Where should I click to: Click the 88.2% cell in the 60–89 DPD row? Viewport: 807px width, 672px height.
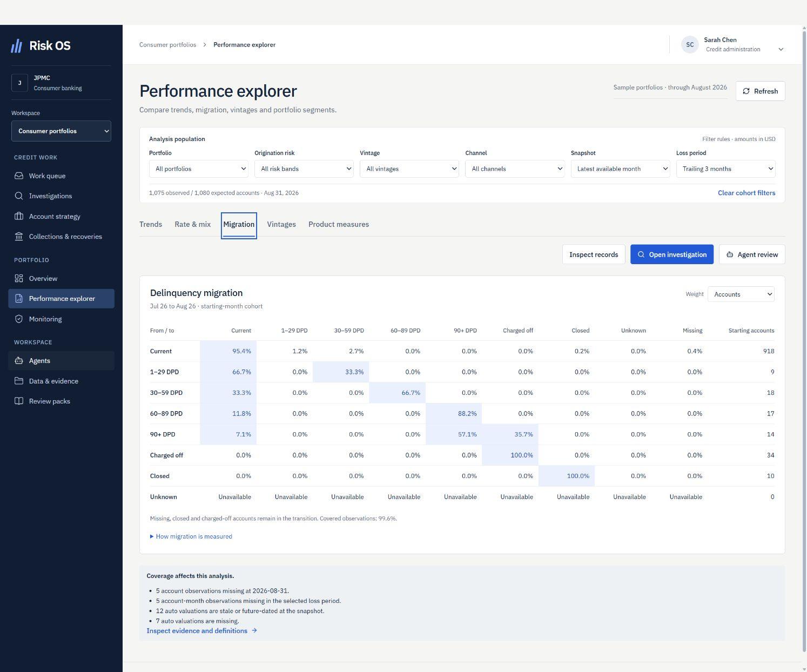(454, 414)
